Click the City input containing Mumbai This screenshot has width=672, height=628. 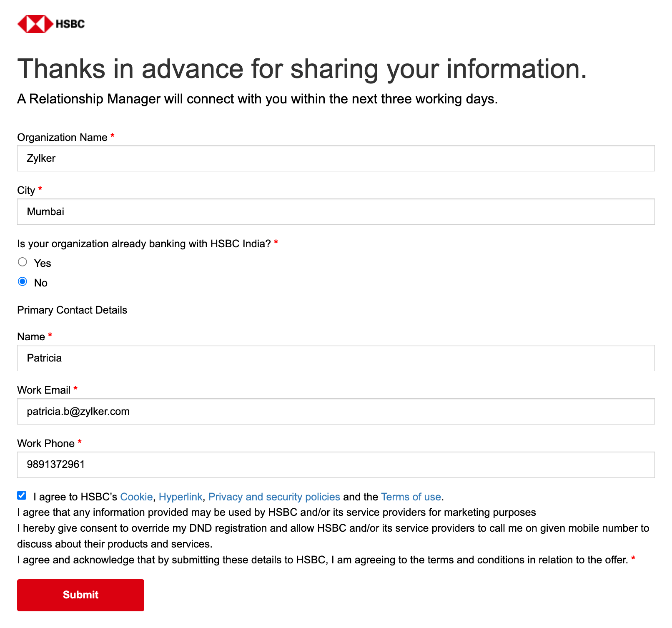[x=333, y=211]
